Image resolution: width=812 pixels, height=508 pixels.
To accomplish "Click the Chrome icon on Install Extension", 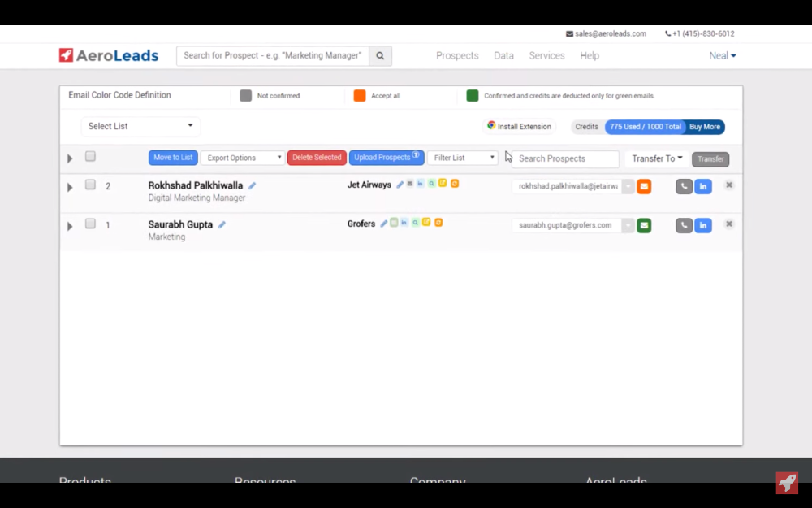I will (x=491, y=125).
